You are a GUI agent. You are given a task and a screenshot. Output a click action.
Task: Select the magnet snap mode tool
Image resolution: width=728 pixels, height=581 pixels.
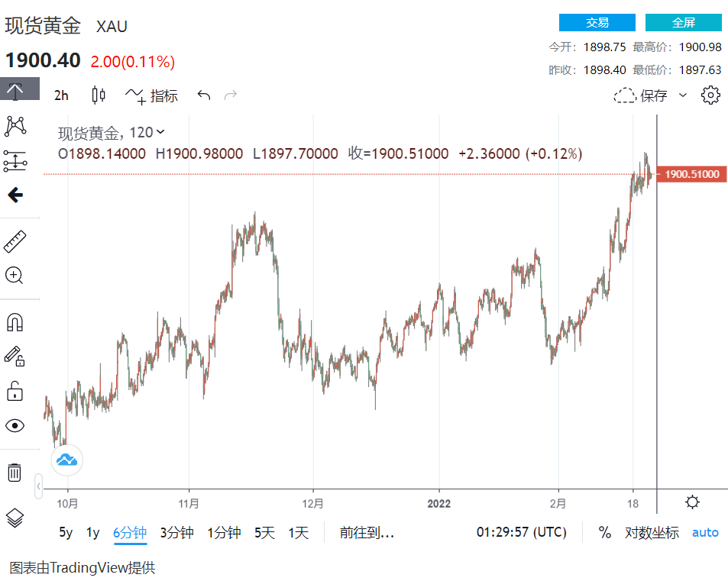[x=15, y=323]
